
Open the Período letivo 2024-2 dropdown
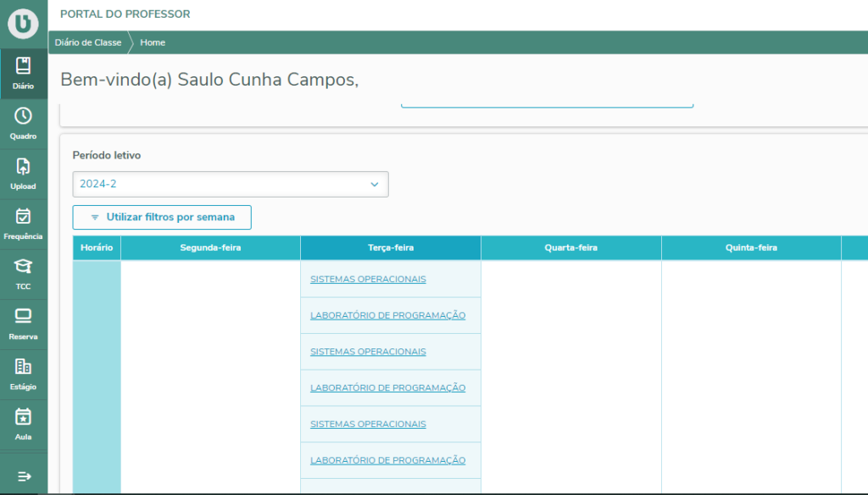[230, 184]
